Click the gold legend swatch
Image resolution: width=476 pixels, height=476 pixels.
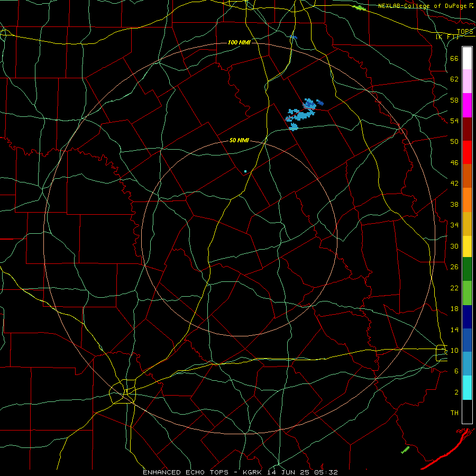point(467,224)
